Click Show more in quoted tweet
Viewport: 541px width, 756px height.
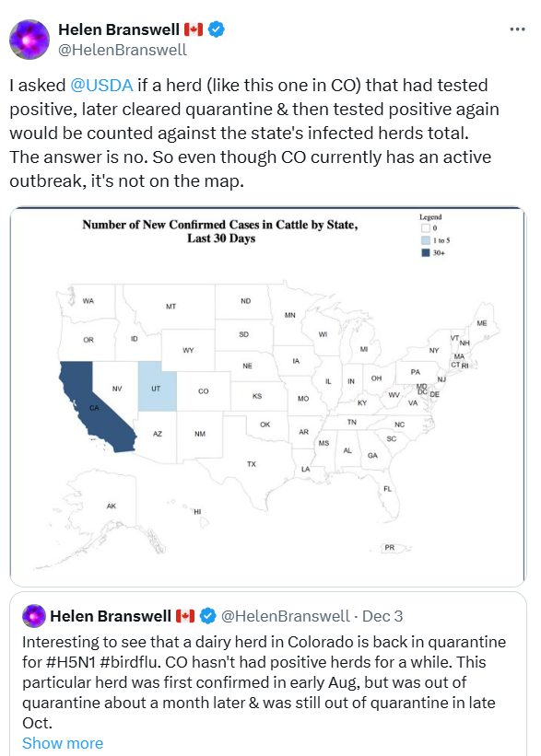(63, 743)
